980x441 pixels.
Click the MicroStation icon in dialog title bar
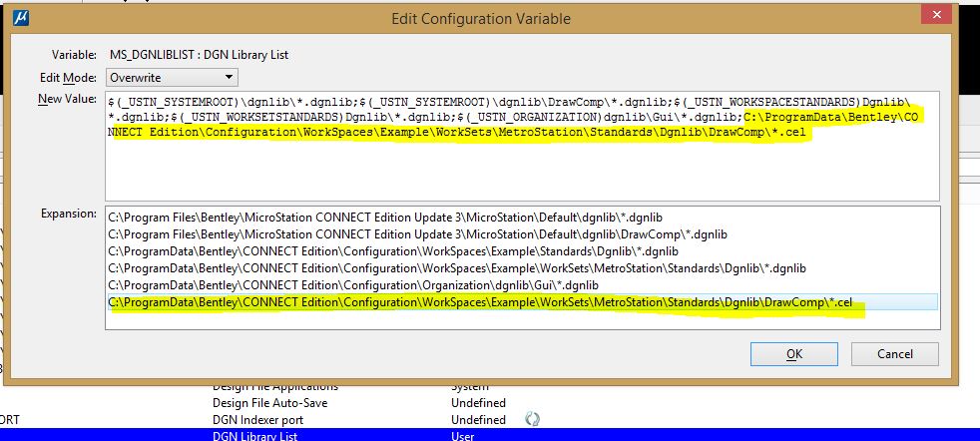pyautogui.click(x=21, y=18)
